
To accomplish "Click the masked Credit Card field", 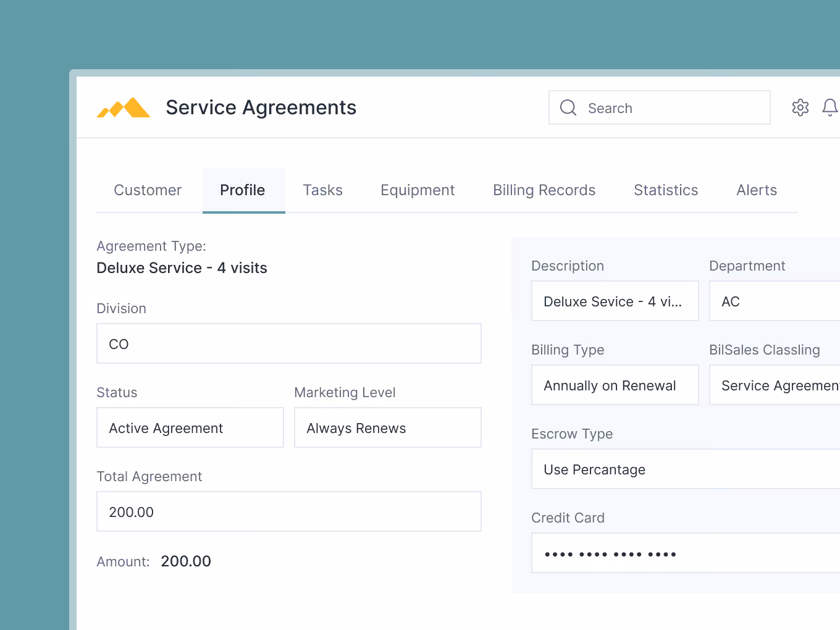I will [x=686, y=553].
